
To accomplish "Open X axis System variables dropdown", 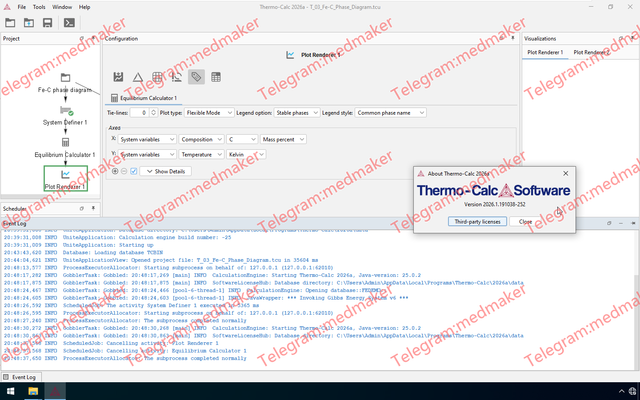I will (147, 139).
